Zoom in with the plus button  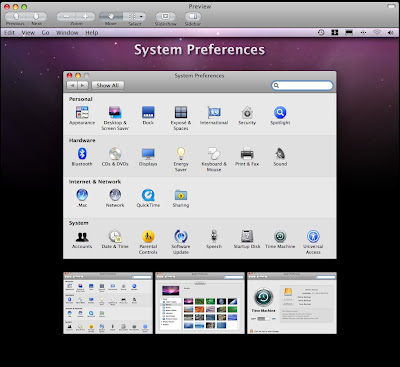coord(86,16)
